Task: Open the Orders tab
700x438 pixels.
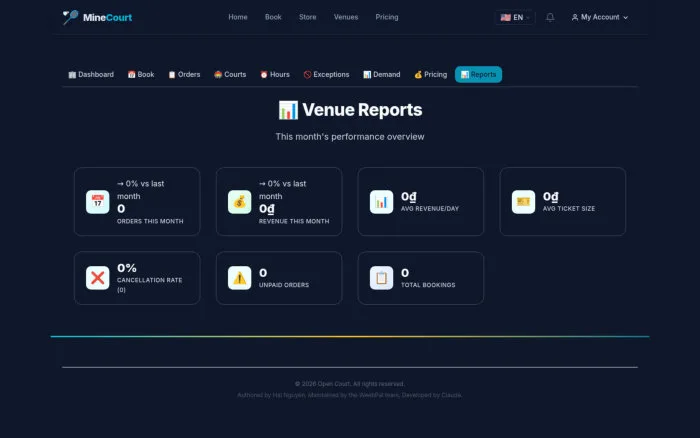Action: click(x=184, y=75)
